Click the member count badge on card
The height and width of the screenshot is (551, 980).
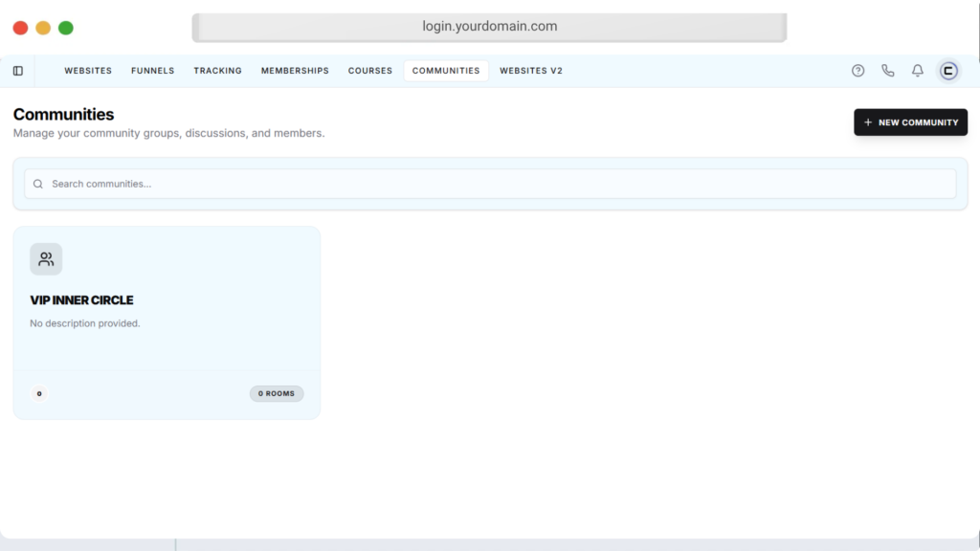[x=39, y=393]
